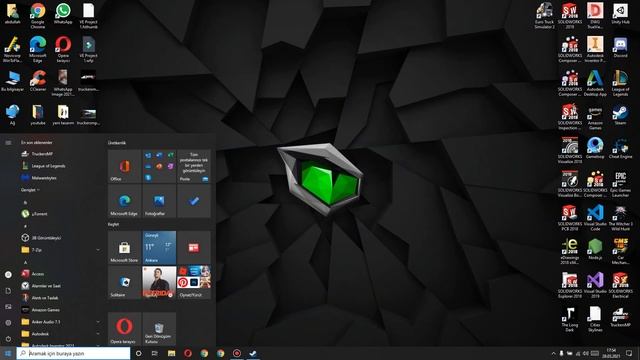Select the Gameloop desktop icon

point(595,149)
